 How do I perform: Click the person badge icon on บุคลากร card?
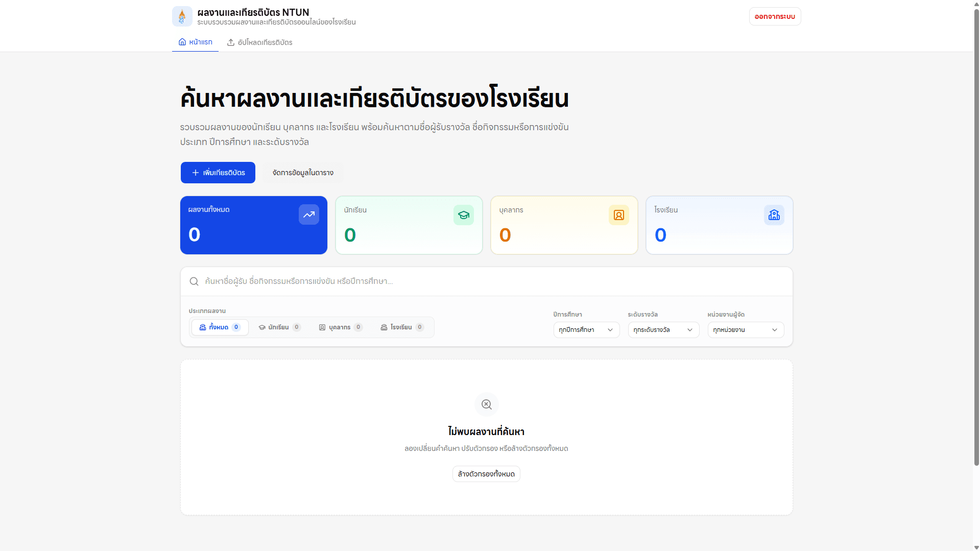(x=619, y=215)
